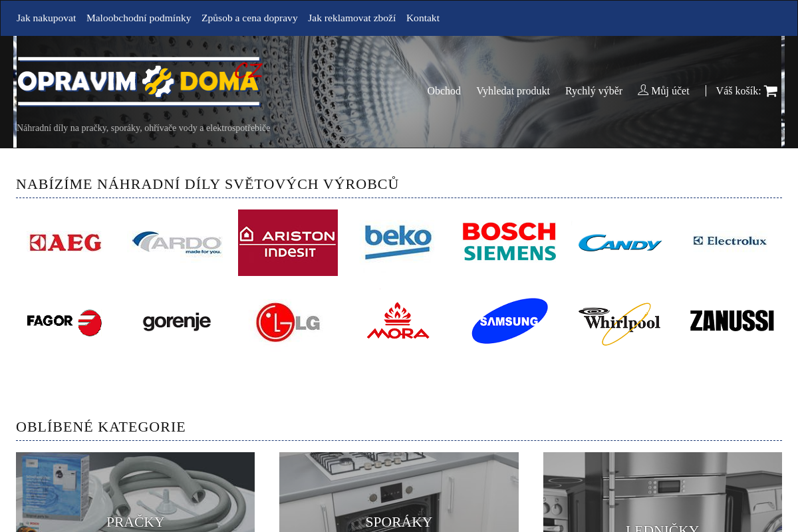Open the Bosch Siemens logo
The width and height of the screenshot is (798, 532).
click(509, 241)
